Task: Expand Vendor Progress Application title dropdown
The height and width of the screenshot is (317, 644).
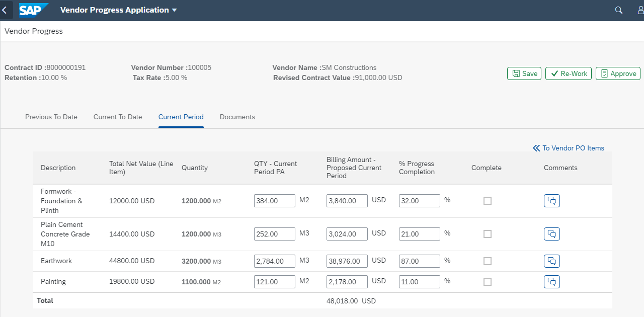Action: click(x=174, y=10)
